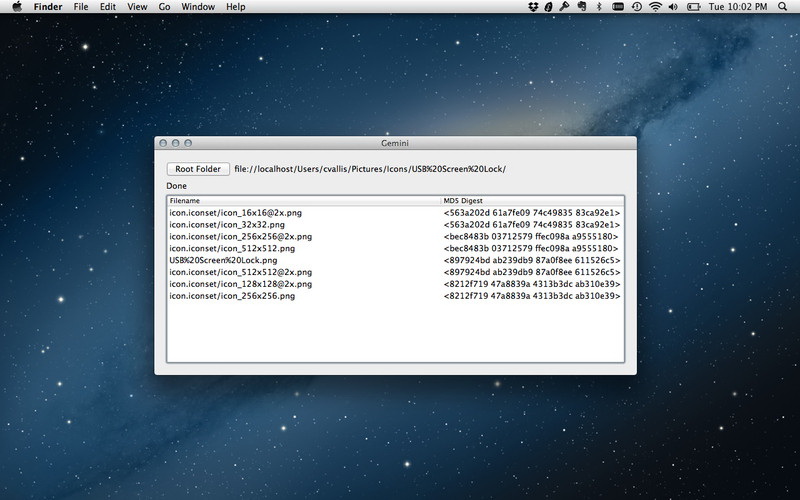Open Spotlight search magnifying glass
Screen dimensions: 800x500
pyautogui.click(x=782, y=7)
